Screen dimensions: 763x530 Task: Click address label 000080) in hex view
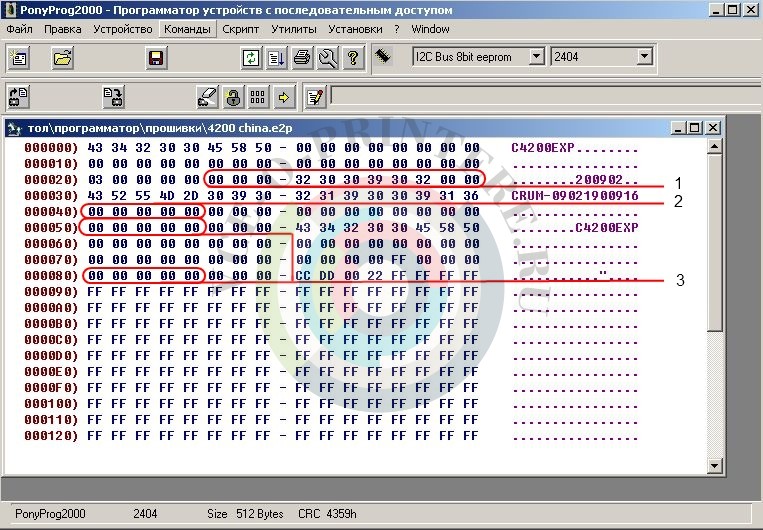point(51,276)
